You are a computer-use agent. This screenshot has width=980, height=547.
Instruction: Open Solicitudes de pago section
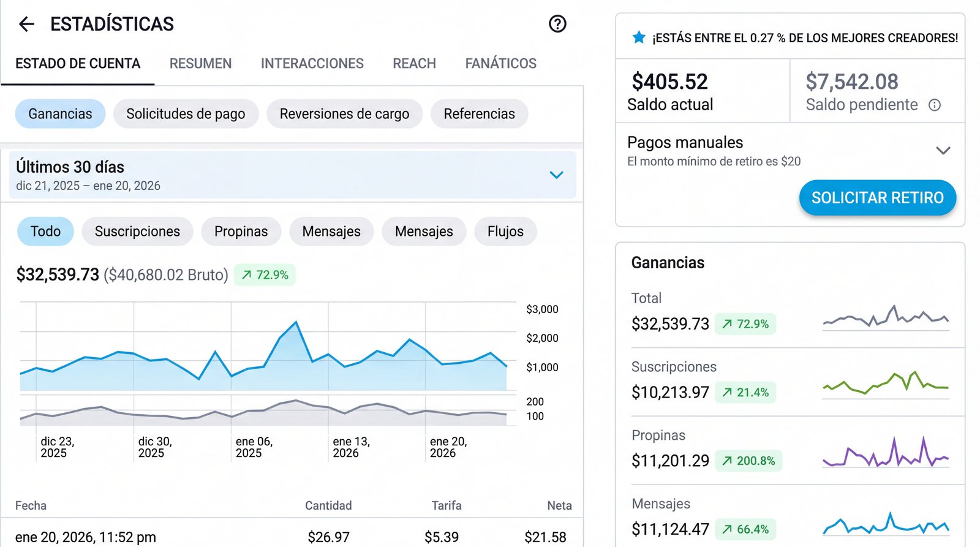click(x=186, y=114)
